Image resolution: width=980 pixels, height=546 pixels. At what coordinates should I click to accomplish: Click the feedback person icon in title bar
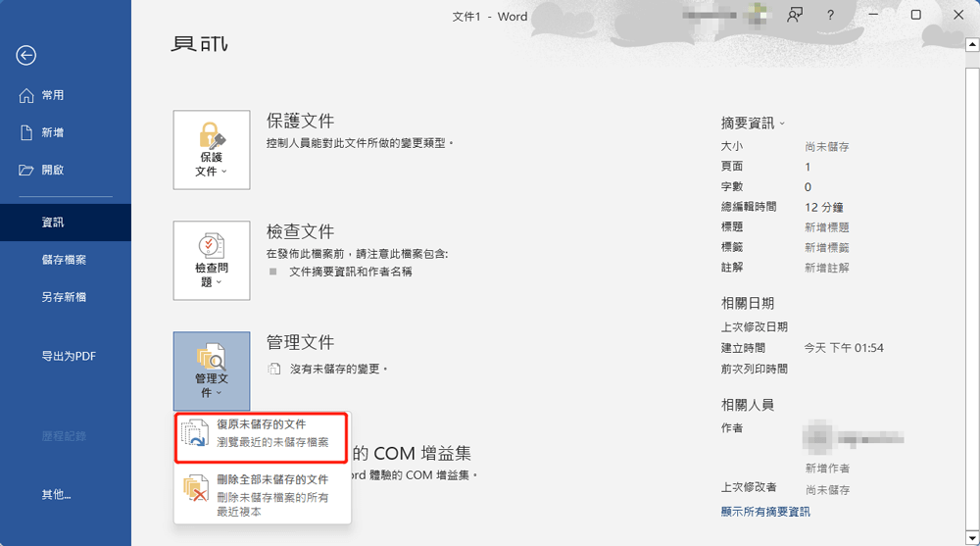pyautogui.click(x=795, y=16)
